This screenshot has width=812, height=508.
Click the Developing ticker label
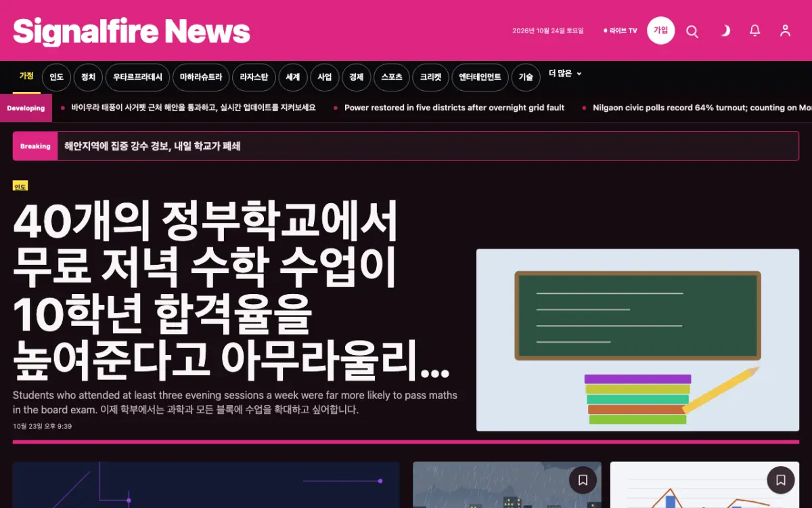[x=26, y=108]
